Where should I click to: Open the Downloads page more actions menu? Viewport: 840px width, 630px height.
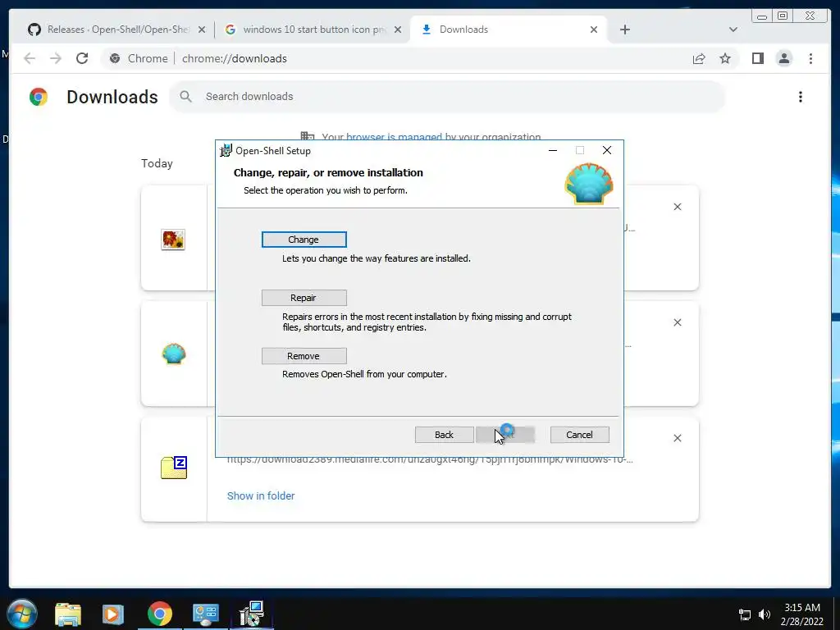tap(801, 97)
